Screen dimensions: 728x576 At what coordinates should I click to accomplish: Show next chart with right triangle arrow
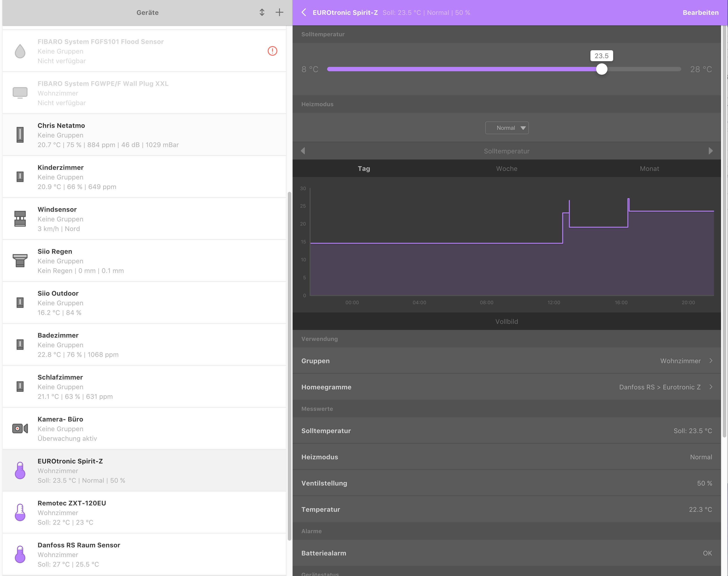(x=711, y=151)
